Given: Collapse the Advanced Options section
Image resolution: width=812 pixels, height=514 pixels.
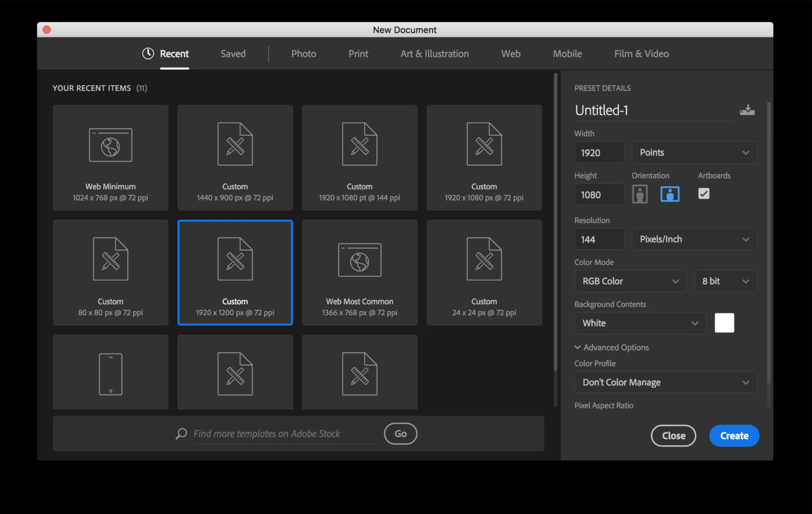Looking at the screenshot, I should tap(611, 347).
